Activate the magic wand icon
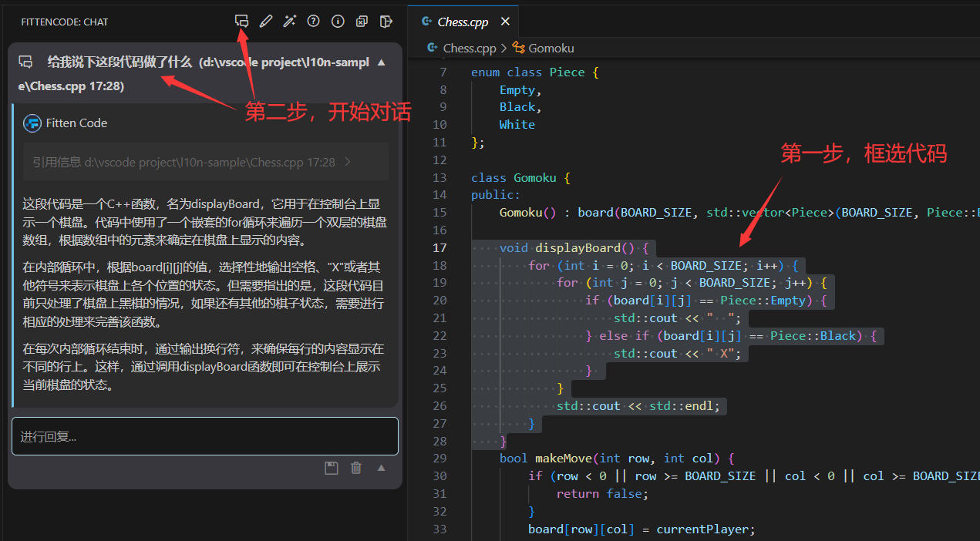980x541 pixels. coord(289,21)
